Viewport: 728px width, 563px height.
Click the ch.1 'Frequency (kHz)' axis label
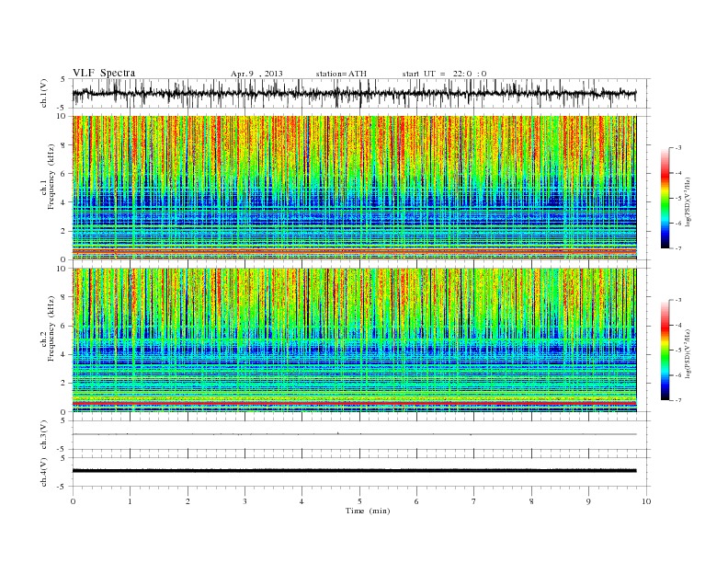pos(51,177)
